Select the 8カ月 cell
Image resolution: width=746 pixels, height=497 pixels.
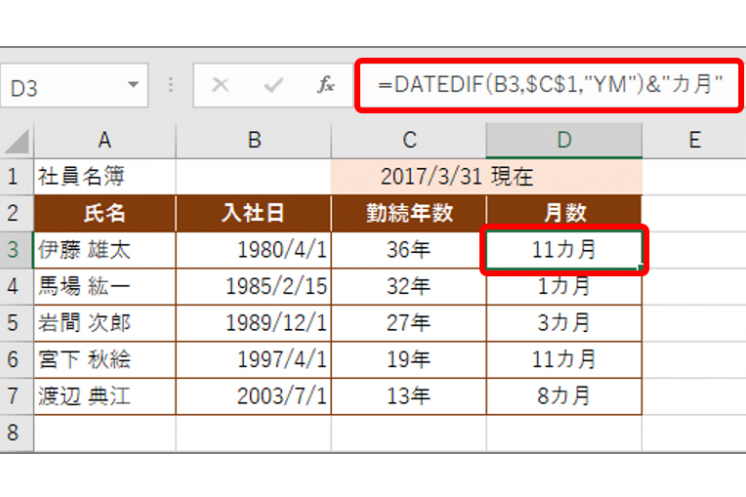564,396
